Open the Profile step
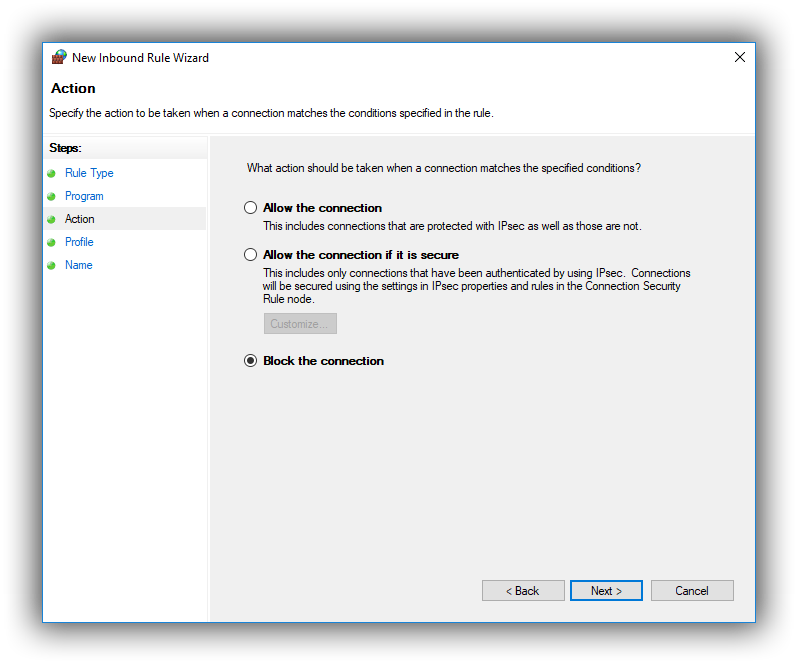Viewport: 798px width, 665px height. pyautogui.click(x=79, y=242)
